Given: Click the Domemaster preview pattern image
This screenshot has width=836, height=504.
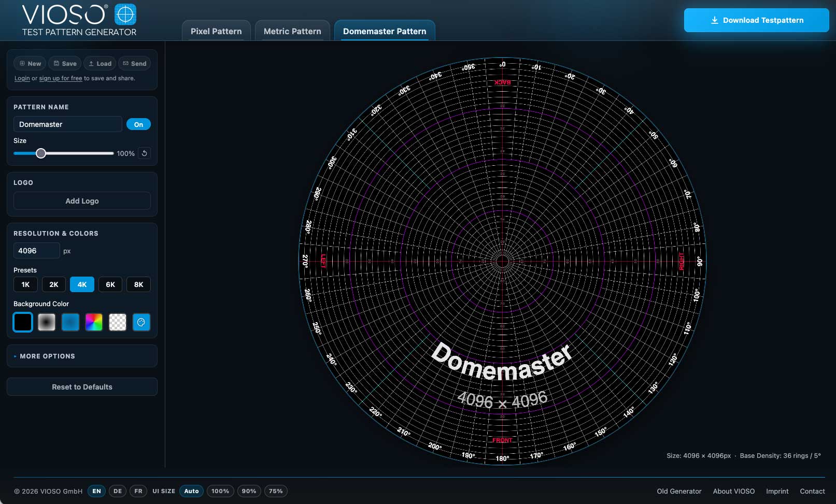Looking at the screenshot, I should coord(502,261).
